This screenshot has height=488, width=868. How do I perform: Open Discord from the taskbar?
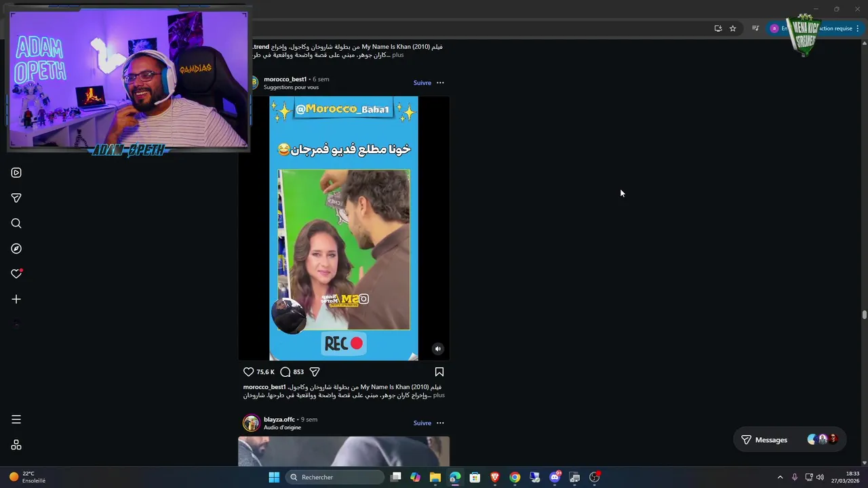[x=555, y=477]
